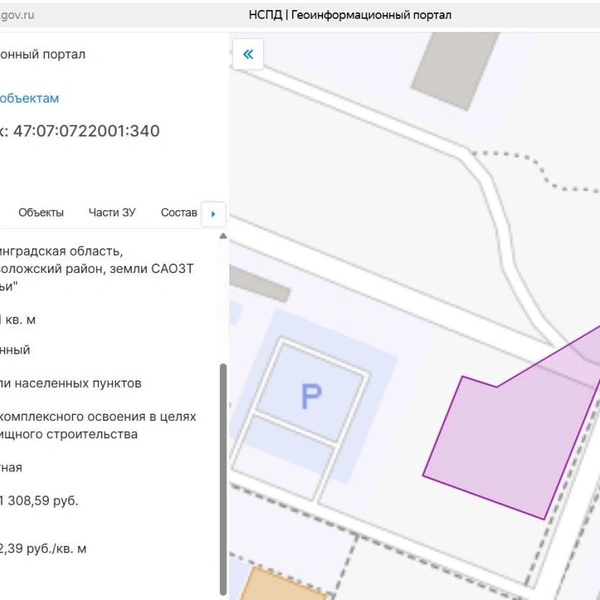Open the Объекты tab

click(41, 212)
